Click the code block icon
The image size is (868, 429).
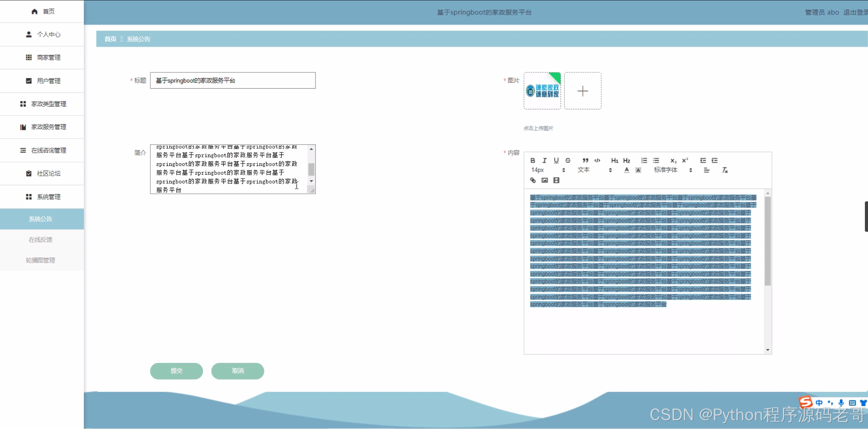click(x=597, y=160)
